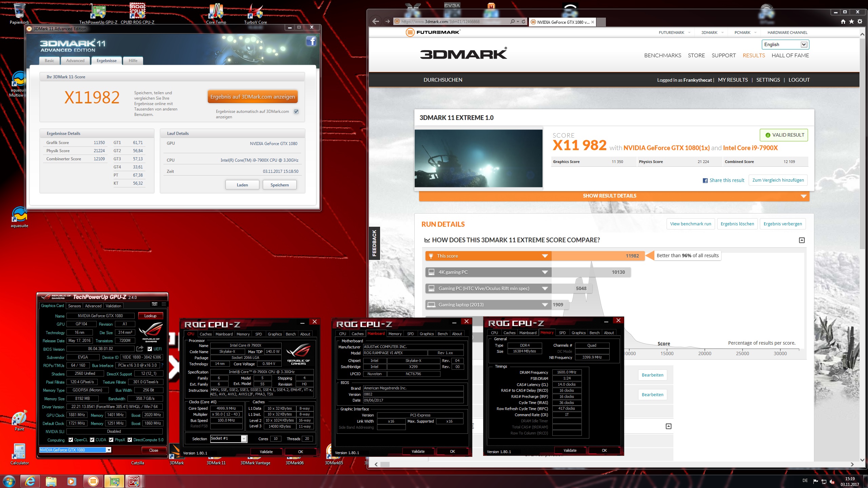
Task: Collapse the score comparison section
Action: point(802,240)
